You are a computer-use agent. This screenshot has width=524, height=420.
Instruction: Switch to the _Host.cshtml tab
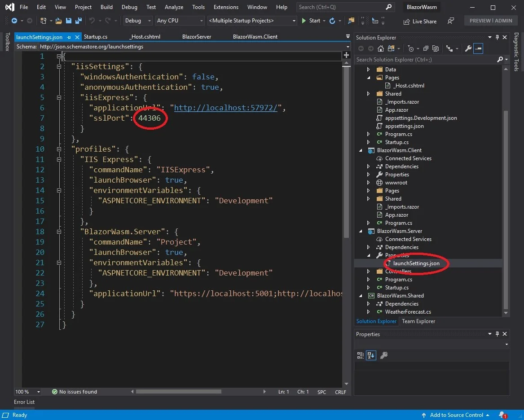click(145, 37)
